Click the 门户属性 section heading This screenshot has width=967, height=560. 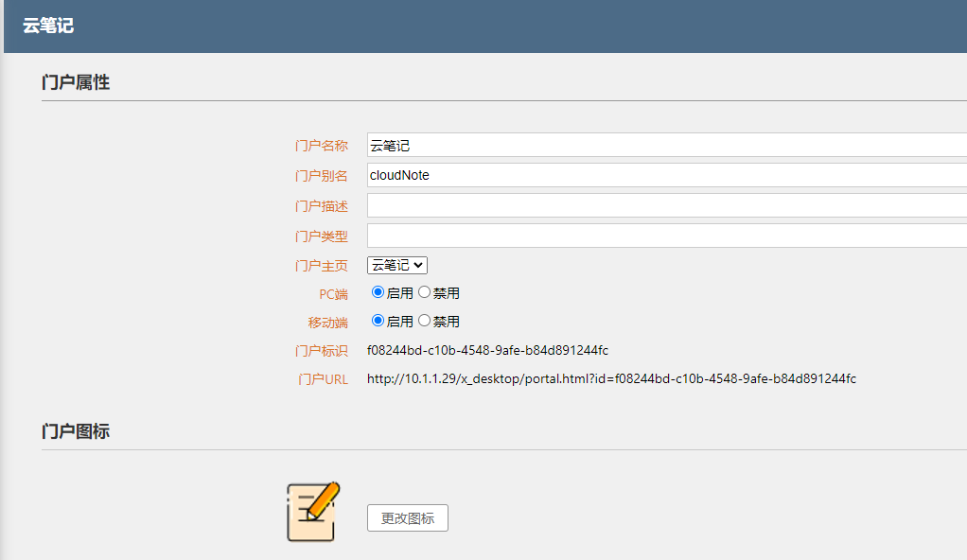[76, 82]
